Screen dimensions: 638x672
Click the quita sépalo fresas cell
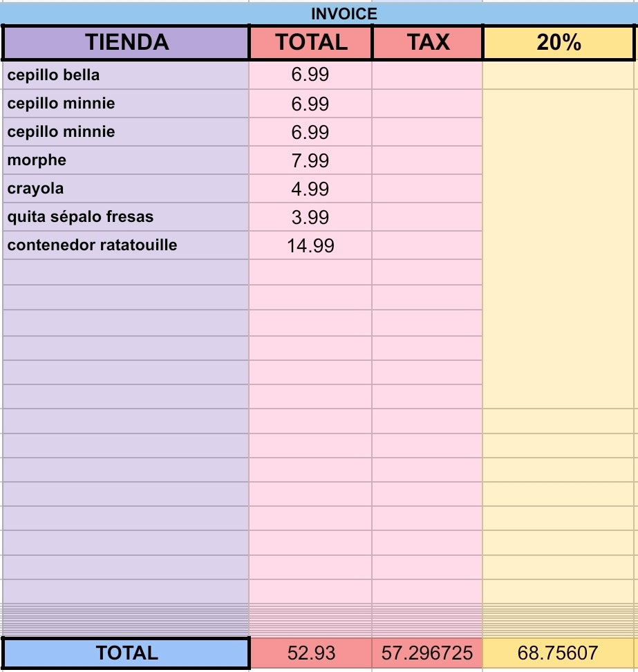click(x=126, y=216)
